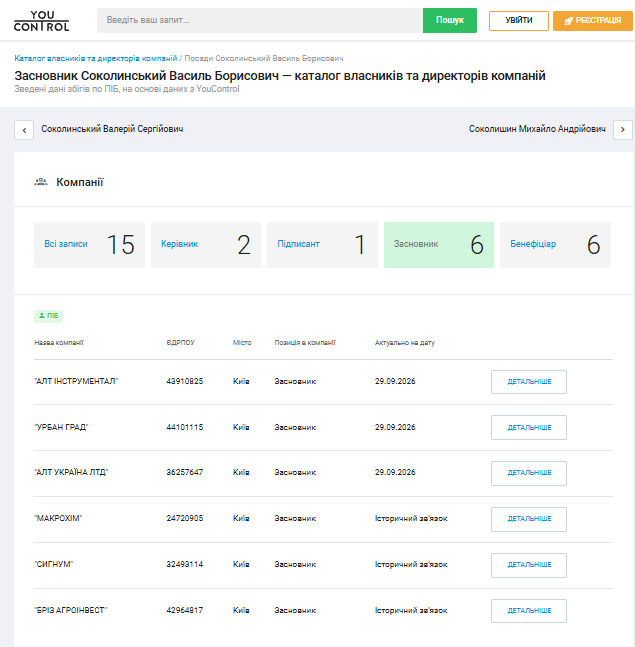635x647 pixels.
Task: Click the ЄДРПОУ column header
Action: tap(181, 342)
